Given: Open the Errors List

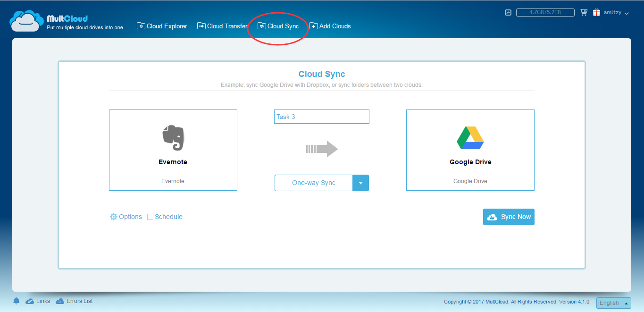Looking at the screenshot, I should point(74,301).
